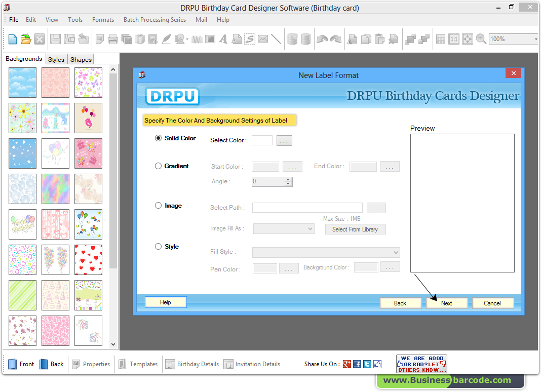This screenshot has height=392, width=541.
Task: Select the Signature 'S' tool icon
Action: click(250, 39)
